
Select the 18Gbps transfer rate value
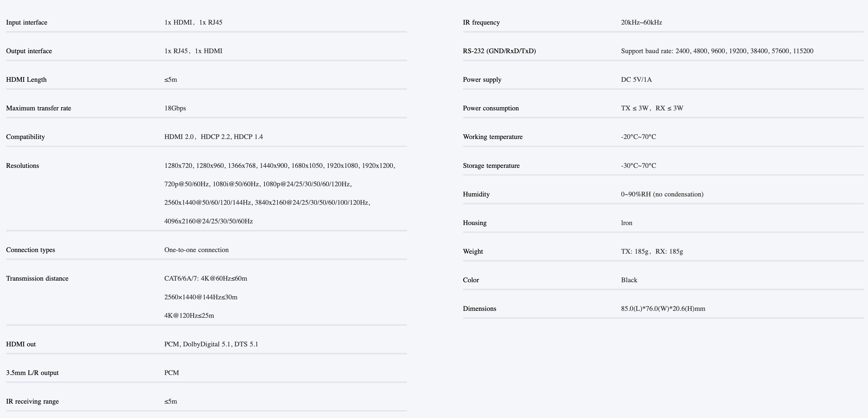coord(175,108)
